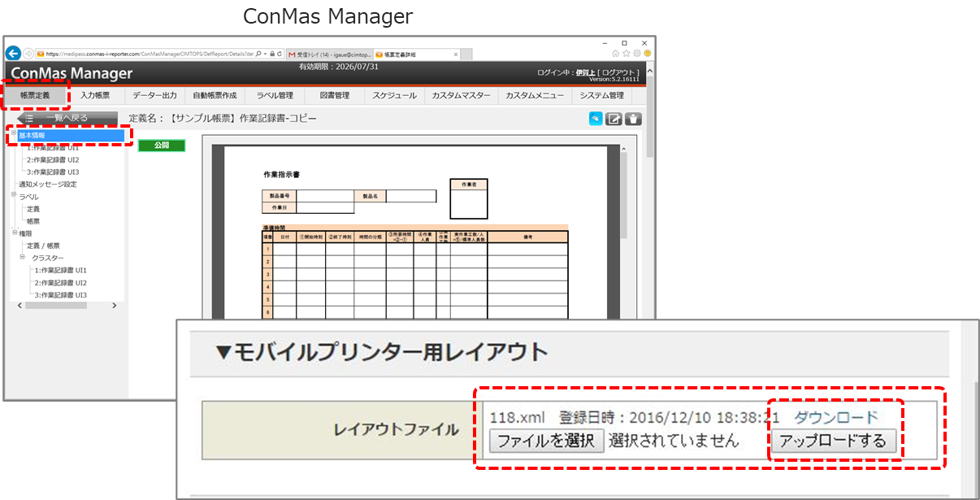The image size is (980, 500).
Task: Open the 入力帳票 menu tab
Action: 95,96
